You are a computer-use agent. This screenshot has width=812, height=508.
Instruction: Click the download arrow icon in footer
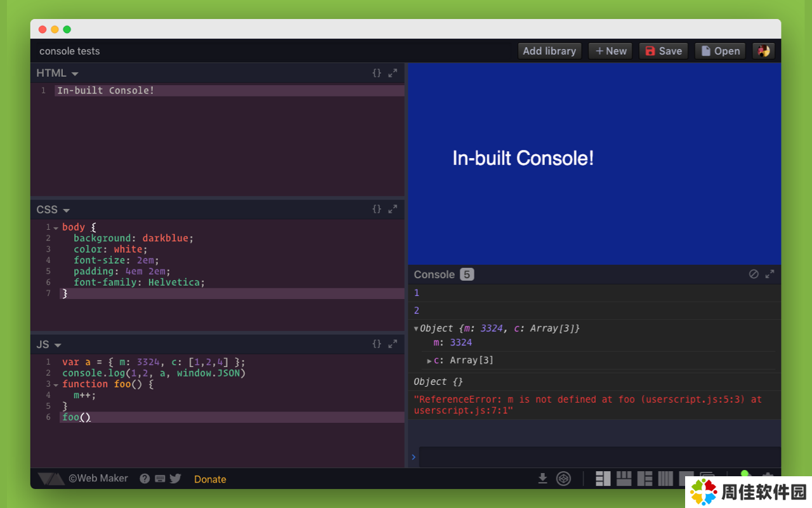(x=542, y=478)
